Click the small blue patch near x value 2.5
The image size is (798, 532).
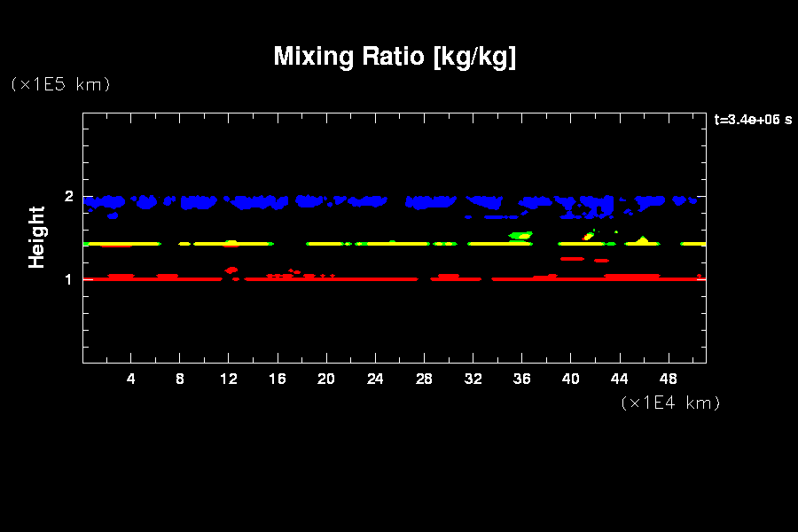113,215
